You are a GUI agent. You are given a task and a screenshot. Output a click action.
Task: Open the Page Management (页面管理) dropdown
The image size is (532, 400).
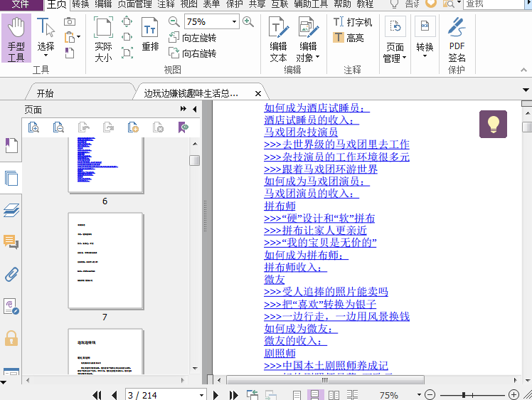395,40
